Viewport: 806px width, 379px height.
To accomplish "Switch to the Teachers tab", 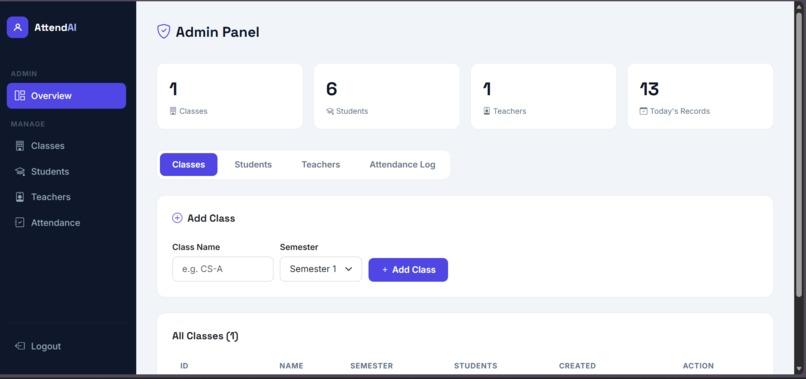I will (x=321, y=165).
